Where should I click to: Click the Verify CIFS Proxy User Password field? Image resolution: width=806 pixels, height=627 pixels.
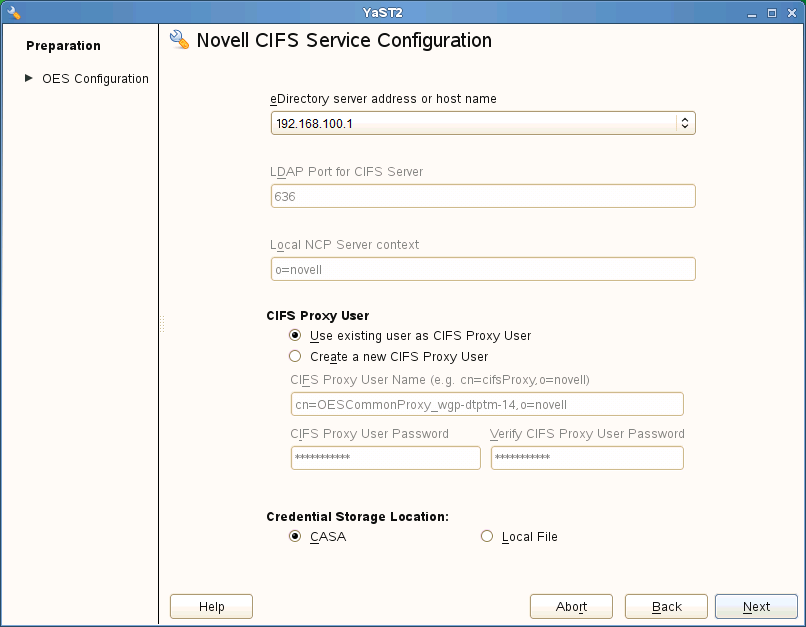587,458
